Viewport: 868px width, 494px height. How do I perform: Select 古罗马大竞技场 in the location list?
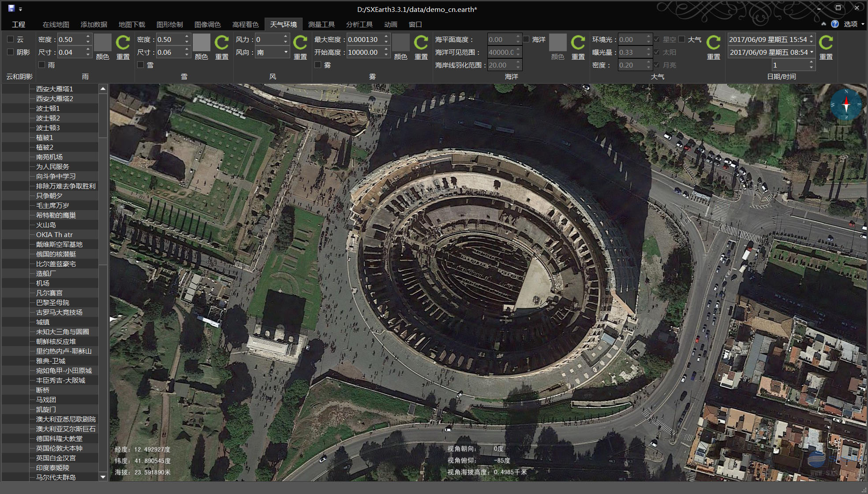click(59, 312)
